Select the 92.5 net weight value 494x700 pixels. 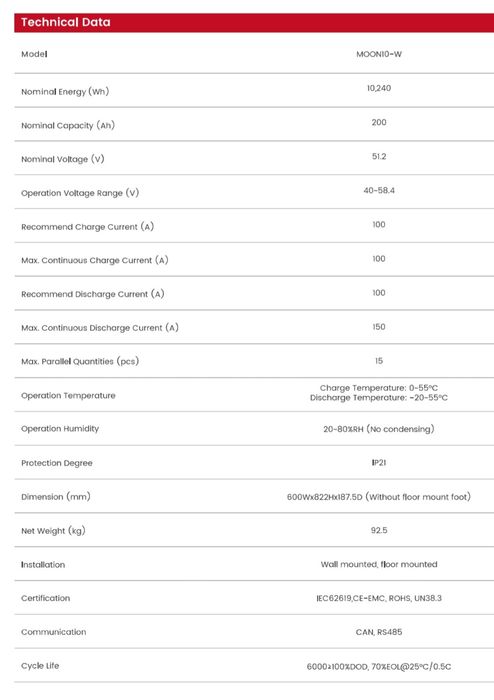379,530
